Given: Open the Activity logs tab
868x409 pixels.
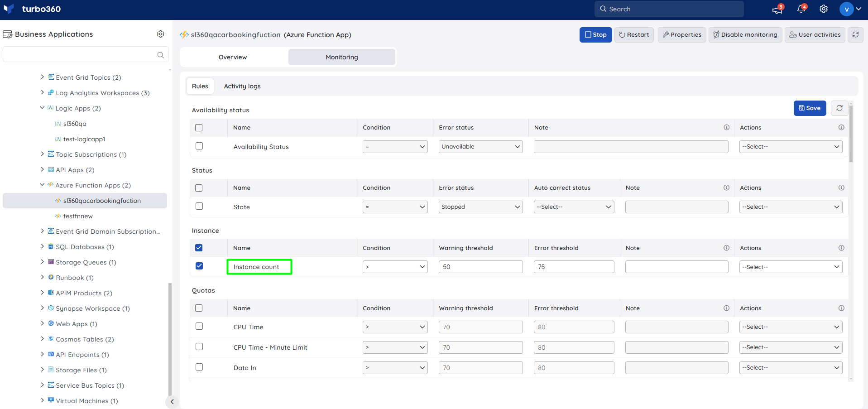Looking at the screenshot, I should click(242, 86).
